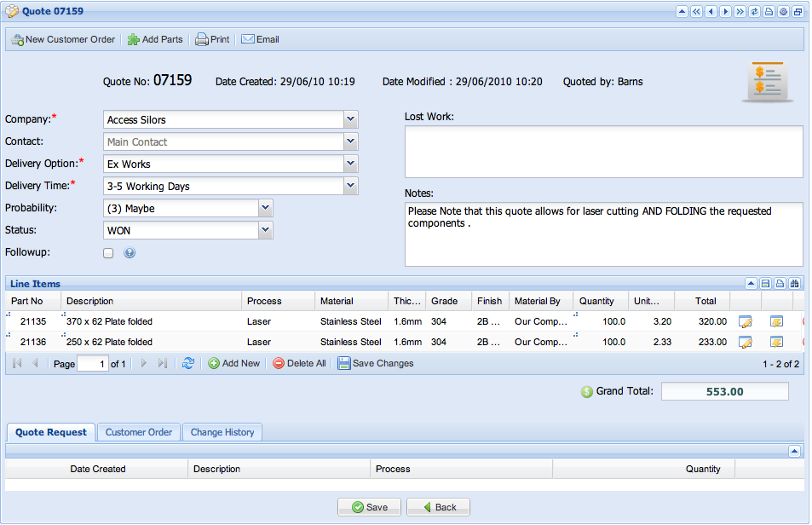The image size is (812, 525).
Task: Collapse the Quote Request grid panel
Action: tap(794, 451)
